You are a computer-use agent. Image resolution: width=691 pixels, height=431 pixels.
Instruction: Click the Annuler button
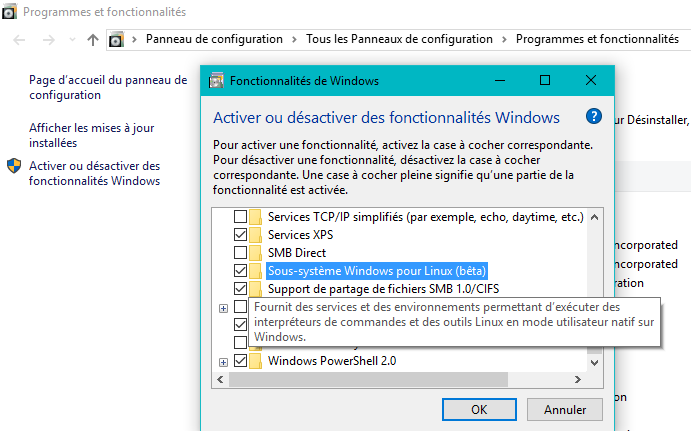(x=565, y=410)
